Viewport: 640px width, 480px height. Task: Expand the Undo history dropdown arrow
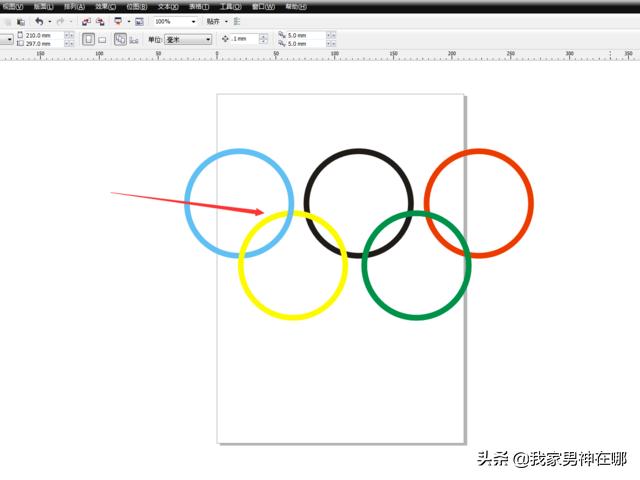(x=50, y=22)
